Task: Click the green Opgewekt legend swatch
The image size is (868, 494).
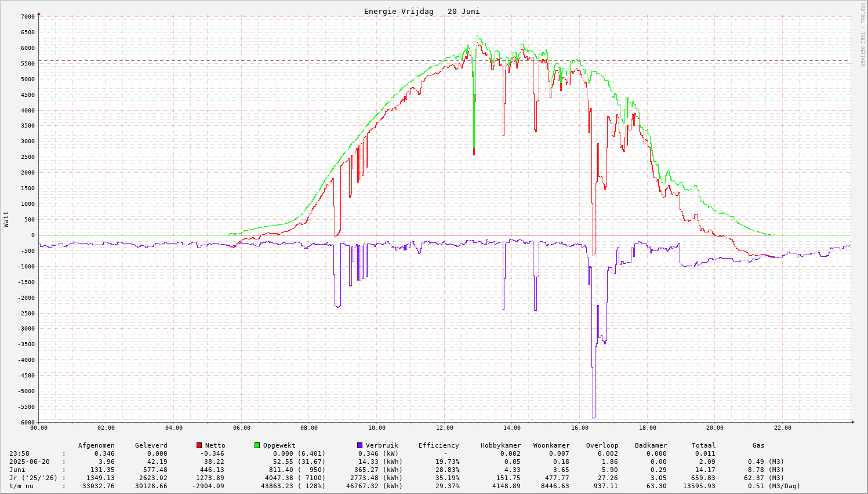Action: 257,445
